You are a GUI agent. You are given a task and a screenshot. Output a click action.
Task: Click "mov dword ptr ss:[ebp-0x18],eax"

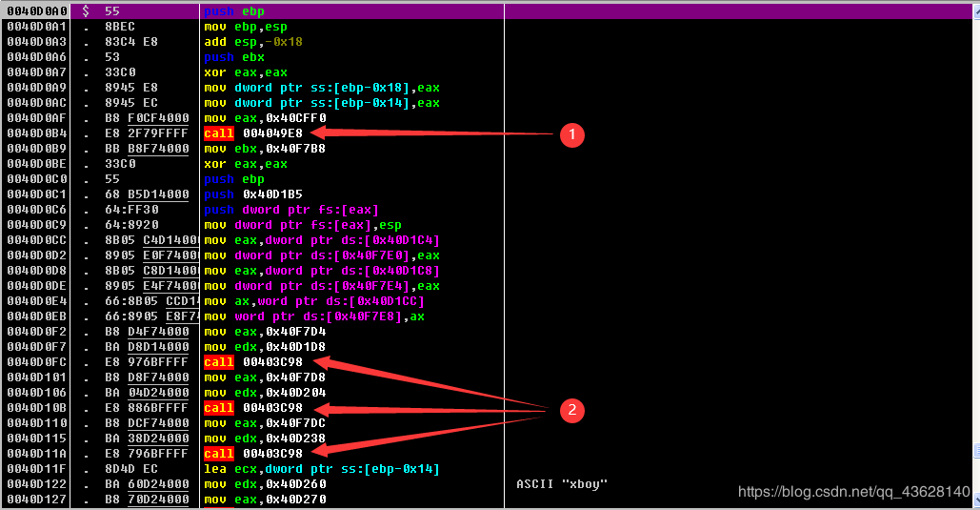322,88
